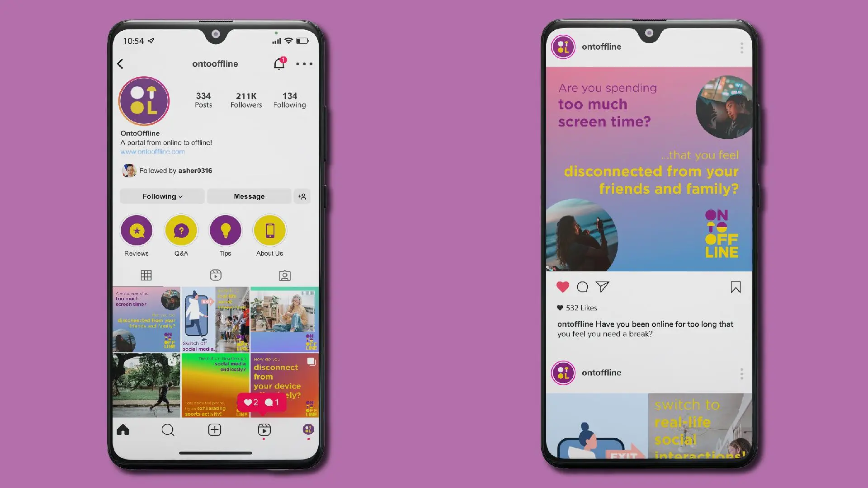Toggle the like button on the post
868x488 pixels.
click(562, 286)
